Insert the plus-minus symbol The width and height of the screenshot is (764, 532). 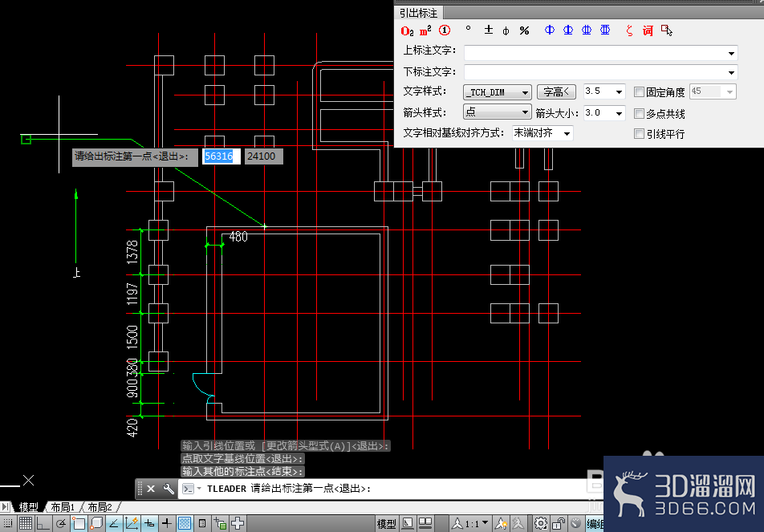[x=489, y=30]
